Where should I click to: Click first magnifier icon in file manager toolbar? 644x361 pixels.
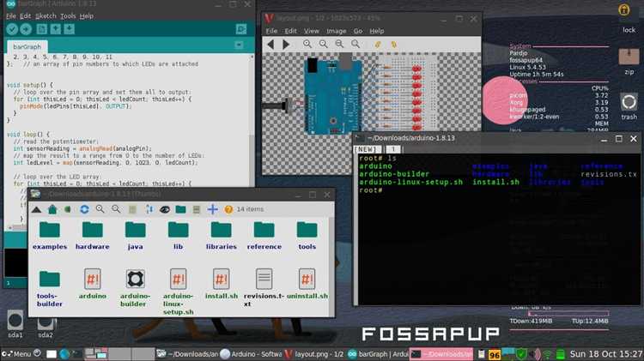click(100, 209)
